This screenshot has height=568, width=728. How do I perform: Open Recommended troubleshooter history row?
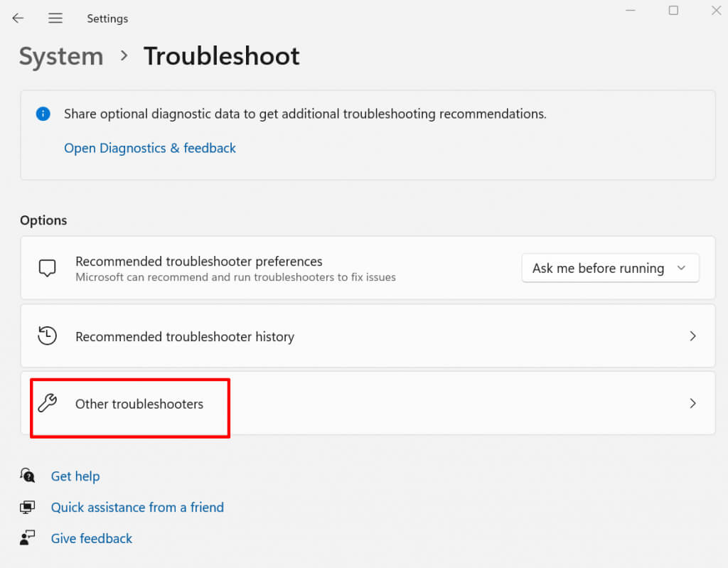pos(185,337)
